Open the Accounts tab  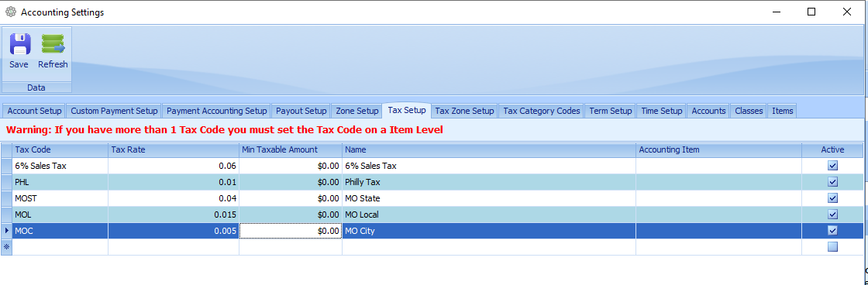click(708, 111)
